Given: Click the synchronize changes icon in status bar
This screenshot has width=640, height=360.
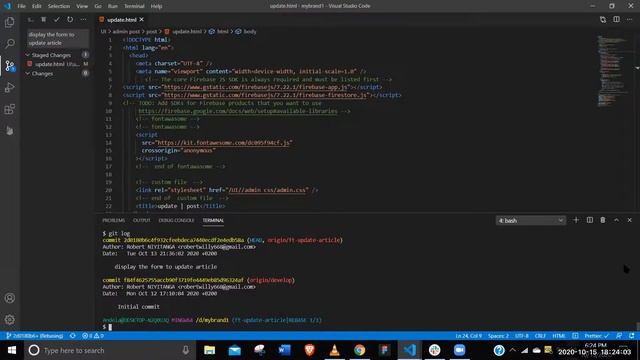Looking at the screenshot, I should (x=73, y=336).
